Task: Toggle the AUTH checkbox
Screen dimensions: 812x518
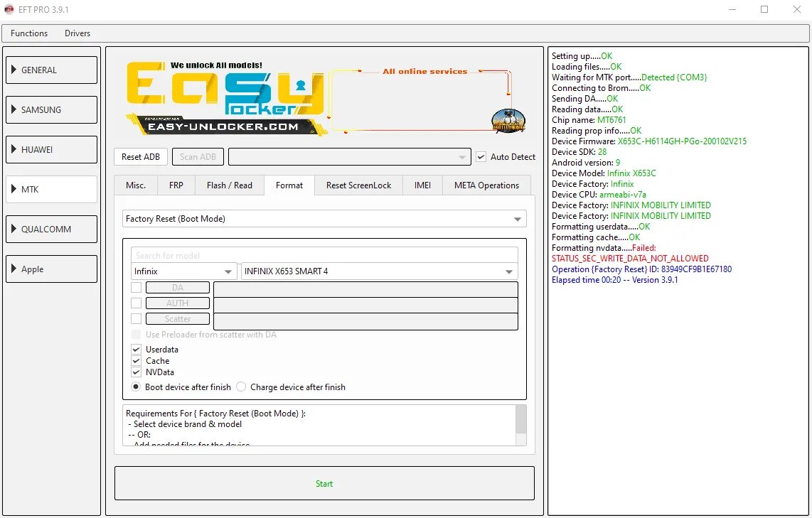Action: pos(137,303)
